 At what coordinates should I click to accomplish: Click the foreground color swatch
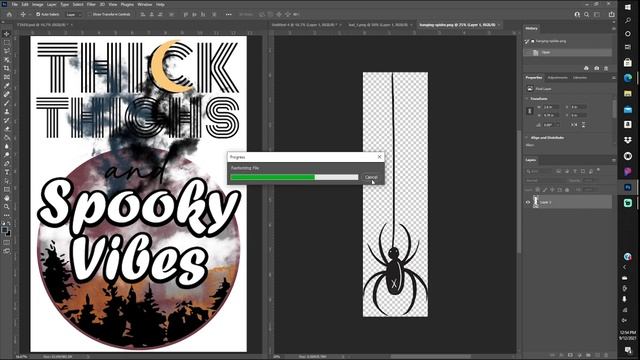(x=5, y=230)
